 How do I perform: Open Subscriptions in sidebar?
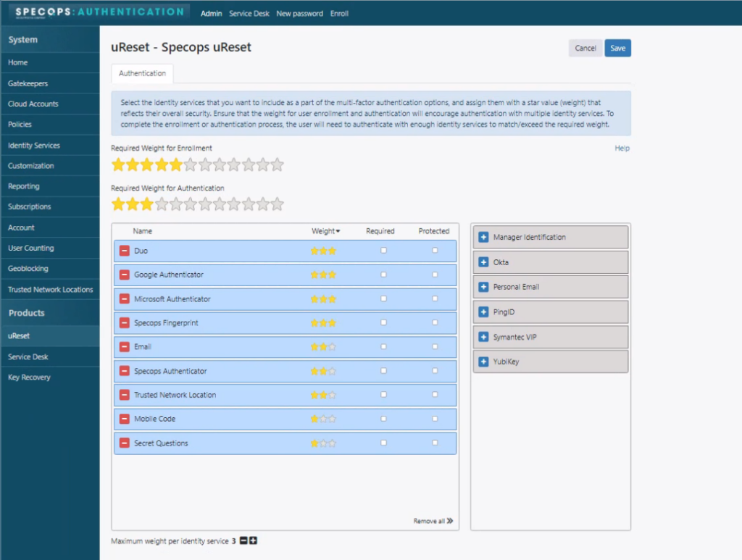(50, 206)
